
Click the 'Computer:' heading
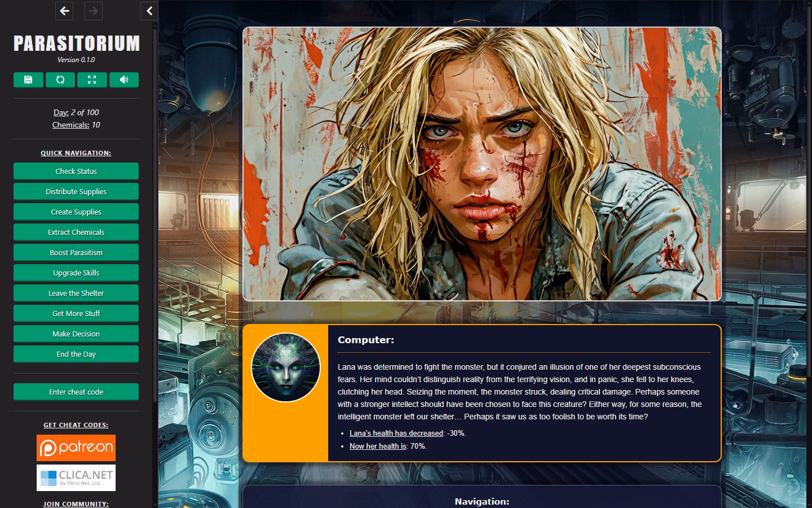pos(366,340)
